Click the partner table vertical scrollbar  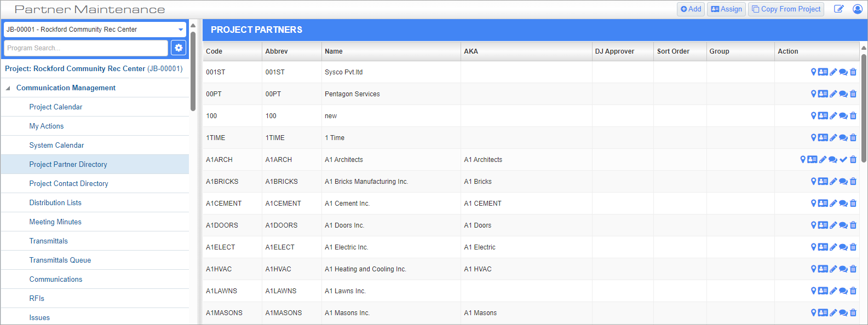point(864,108)
